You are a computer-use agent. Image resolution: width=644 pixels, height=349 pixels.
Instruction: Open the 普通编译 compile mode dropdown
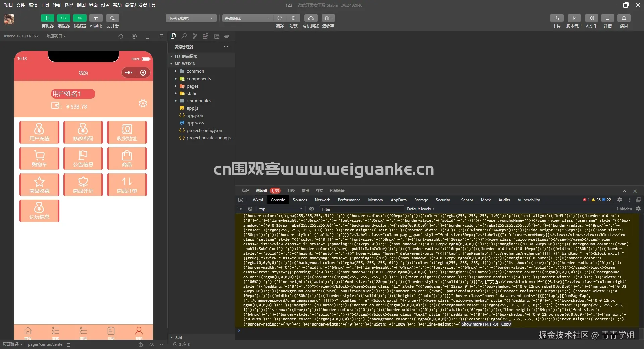[x=247, y=18]
